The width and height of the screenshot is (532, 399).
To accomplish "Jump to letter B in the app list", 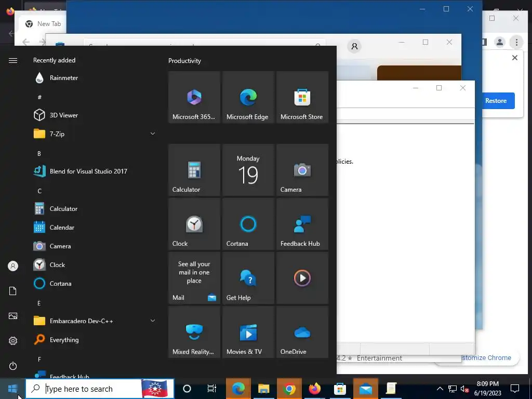I will point(39,153).
